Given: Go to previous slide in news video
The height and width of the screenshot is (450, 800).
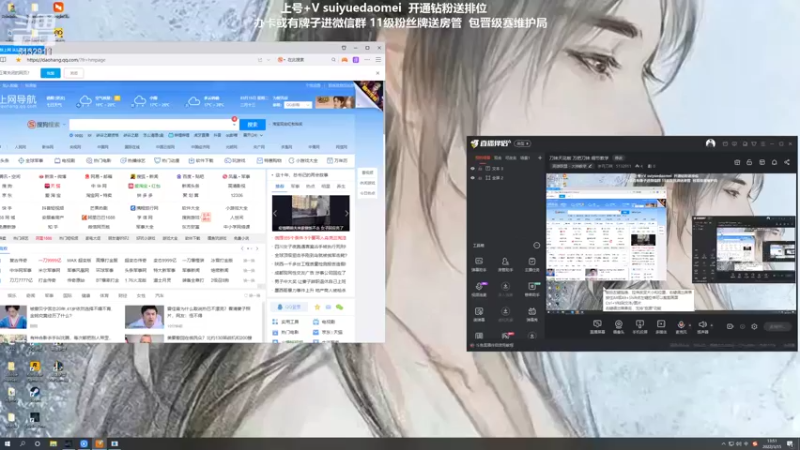Looking at the screenshot, I should [x=275, y=213].
